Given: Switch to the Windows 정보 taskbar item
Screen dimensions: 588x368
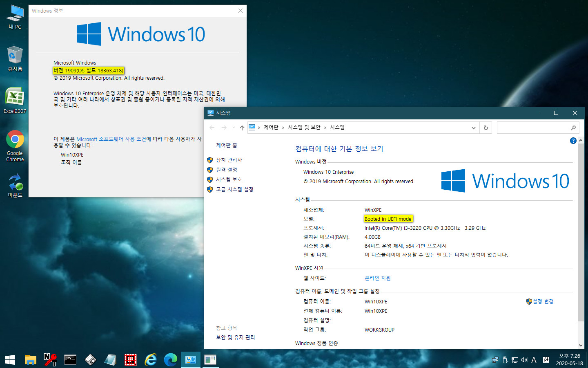Looking at the screenshot, I should (x=210, y=359).
